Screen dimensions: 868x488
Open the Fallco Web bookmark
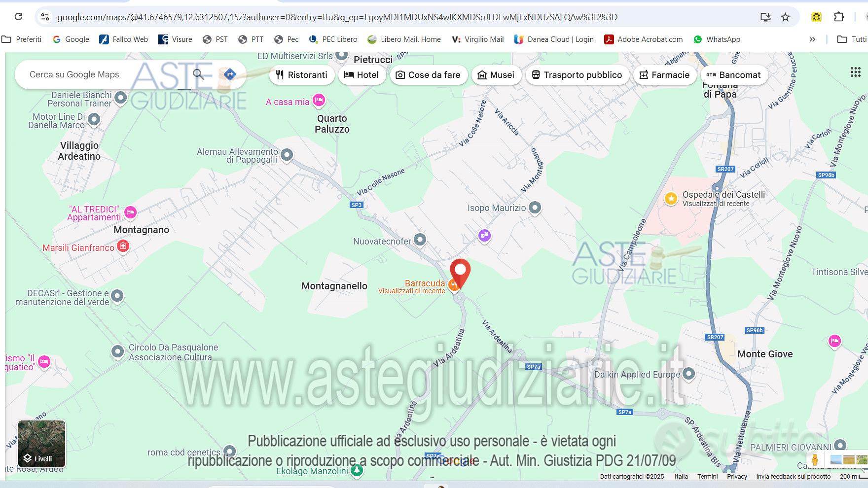[x=124, y=39]
